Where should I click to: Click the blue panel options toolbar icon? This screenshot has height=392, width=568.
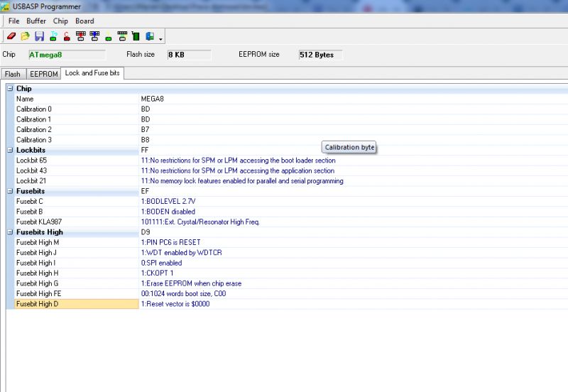(x=150, y=36)
